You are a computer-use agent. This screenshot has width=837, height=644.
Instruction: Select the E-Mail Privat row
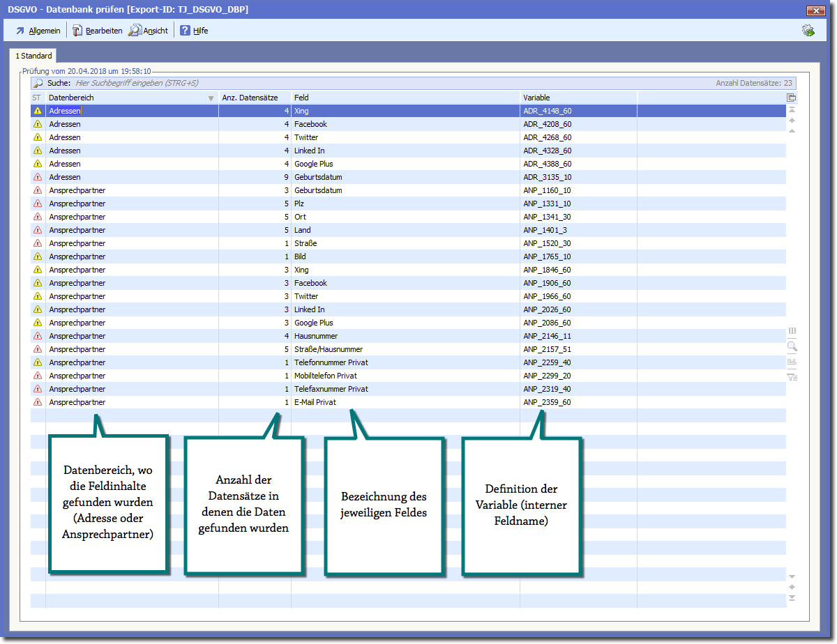click(315, 402)
